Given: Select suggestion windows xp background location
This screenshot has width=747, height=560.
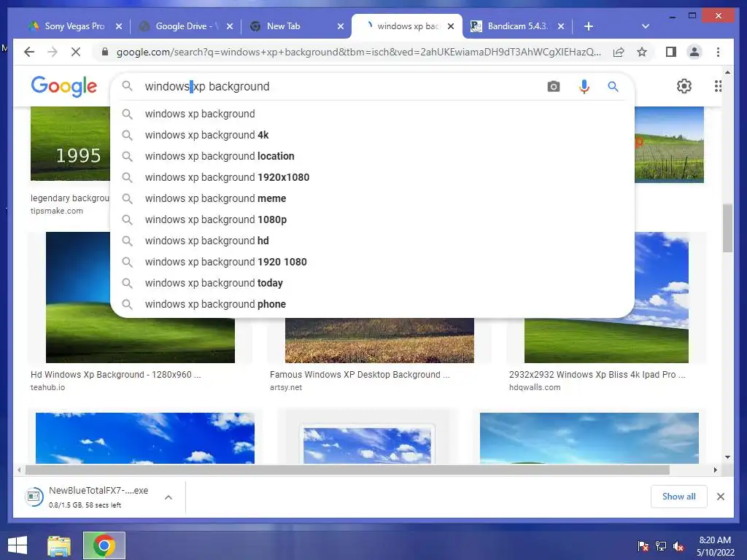Looking at the screenshot, I should tap(372, 156).
